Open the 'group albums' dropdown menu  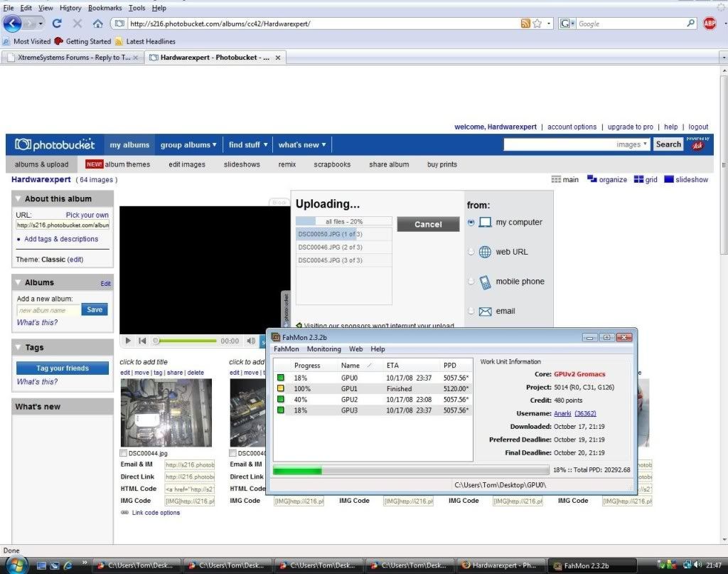tap(188, 145)
